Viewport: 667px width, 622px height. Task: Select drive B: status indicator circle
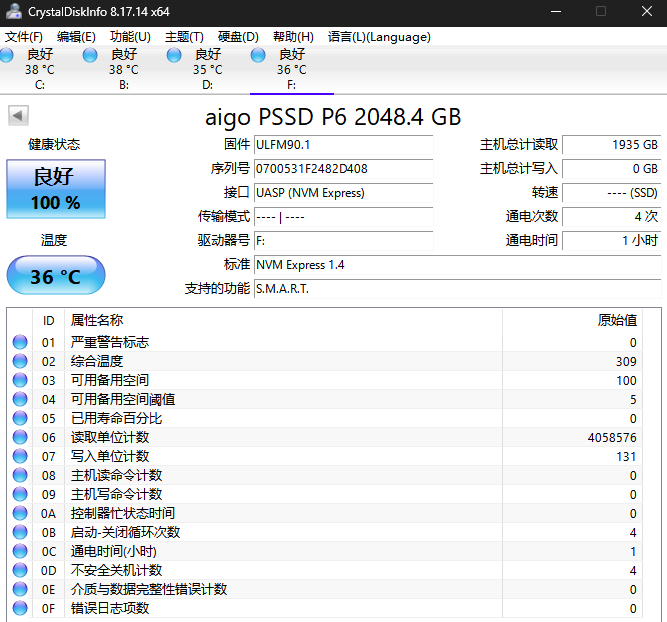[90, 55]
